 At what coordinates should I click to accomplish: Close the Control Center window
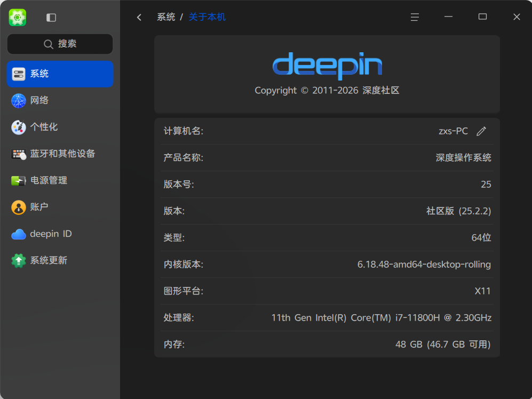pos(517,17)
